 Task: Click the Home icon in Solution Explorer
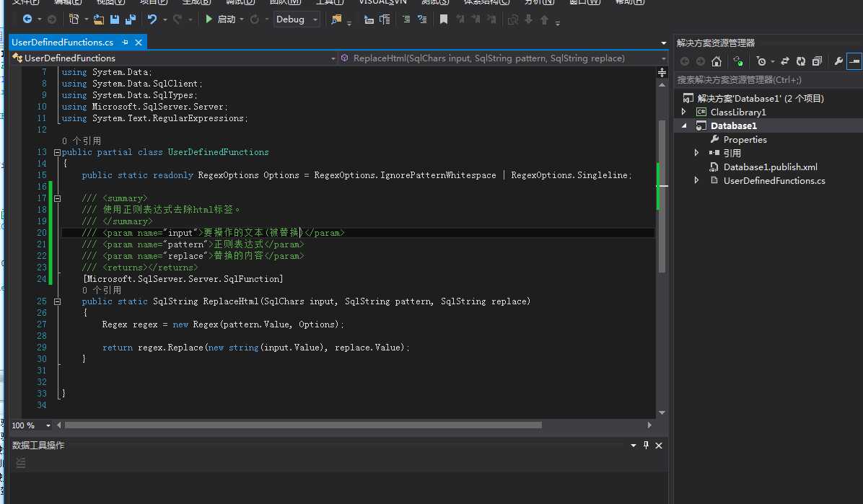pyautogui.click(x=716, y=61)
